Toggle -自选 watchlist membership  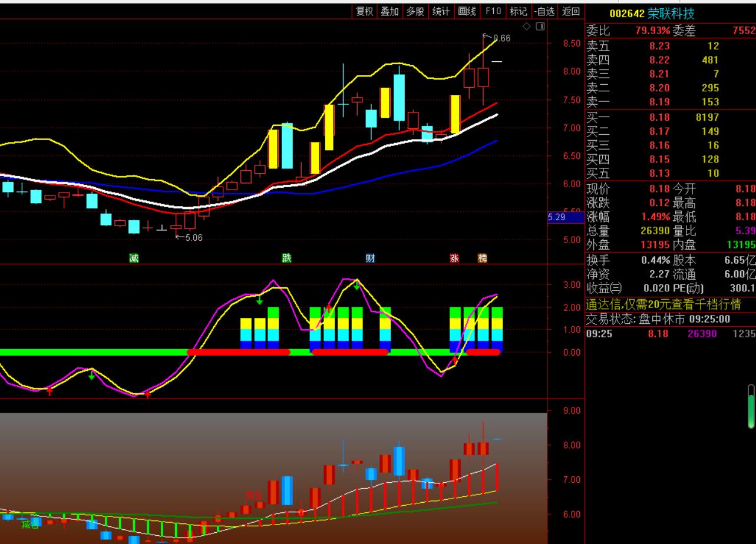[544, 11]
